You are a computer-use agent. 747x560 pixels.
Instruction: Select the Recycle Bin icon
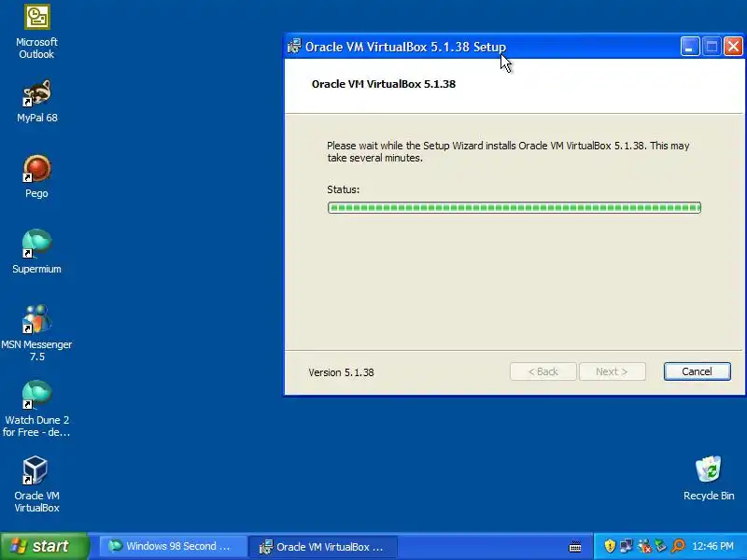[709, 469]
